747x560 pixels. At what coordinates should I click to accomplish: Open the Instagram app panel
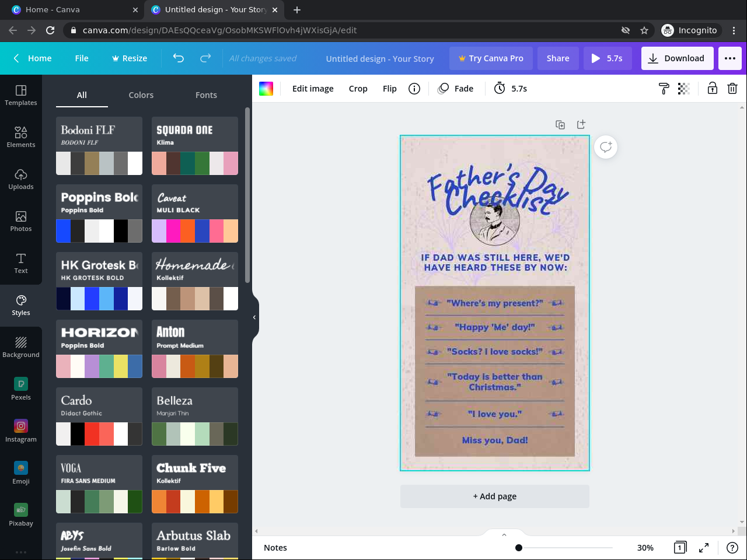point(21,431)
